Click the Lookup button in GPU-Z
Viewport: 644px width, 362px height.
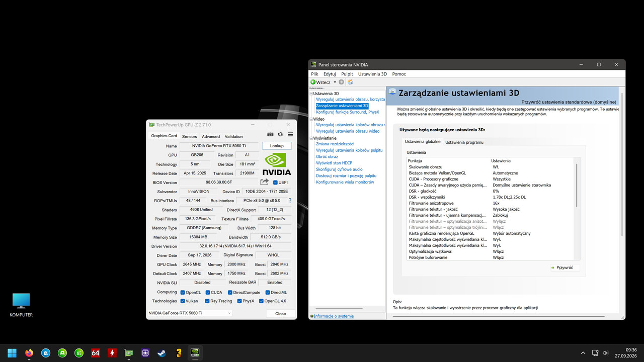277,146
